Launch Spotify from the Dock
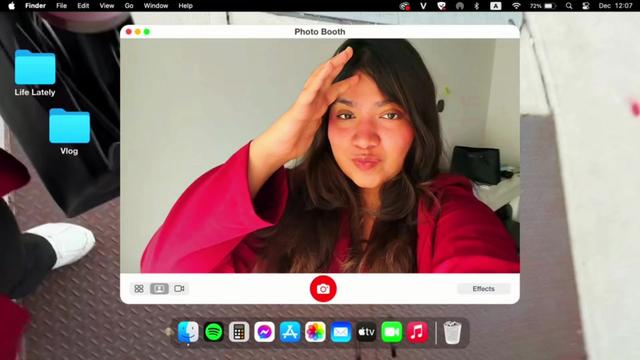This screenshot has width=640, height=360. click(x=213, y=332)
